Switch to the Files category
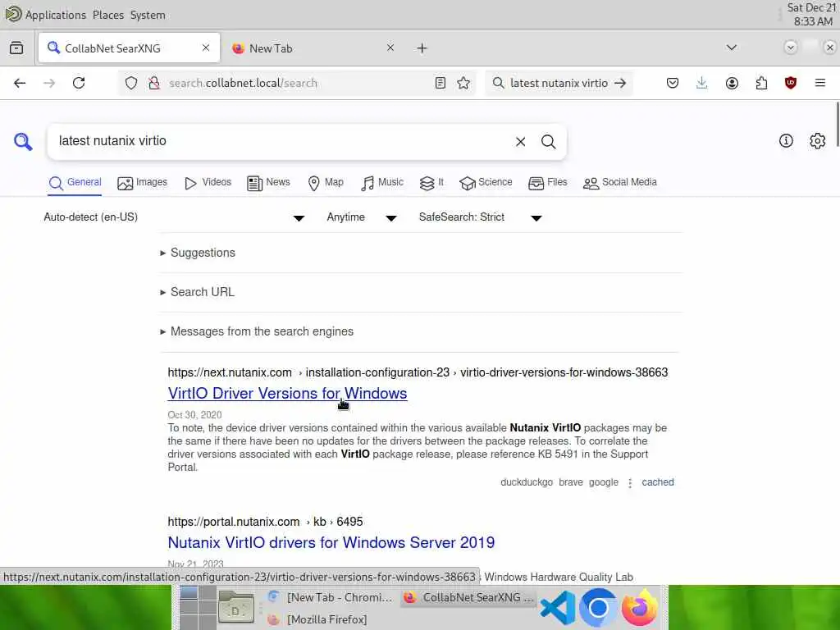The image size is (840, 630). tap(547, 183)
